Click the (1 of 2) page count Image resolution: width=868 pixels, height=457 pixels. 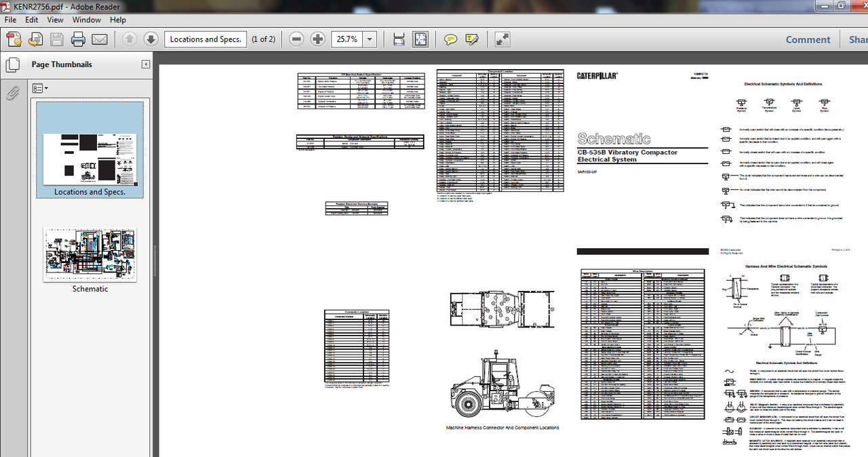pos(263,39)
